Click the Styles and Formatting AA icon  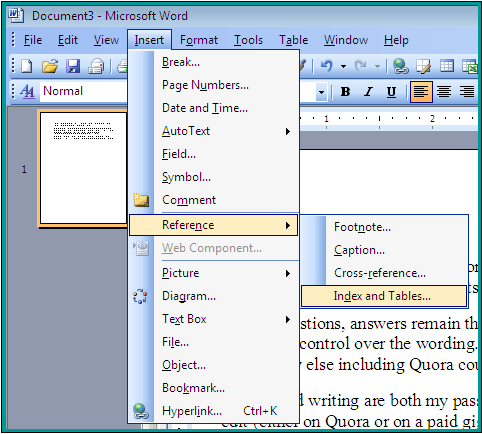(27, 91)
